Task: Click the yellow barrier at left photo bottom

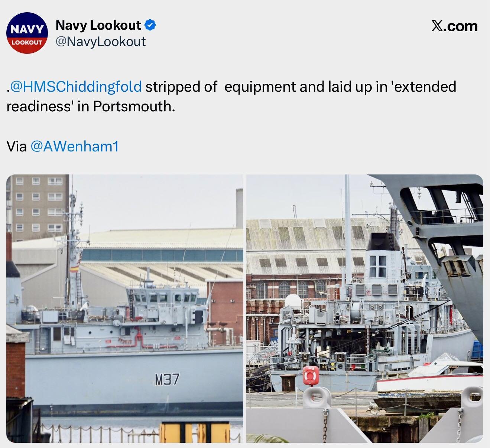Action: 195,432
